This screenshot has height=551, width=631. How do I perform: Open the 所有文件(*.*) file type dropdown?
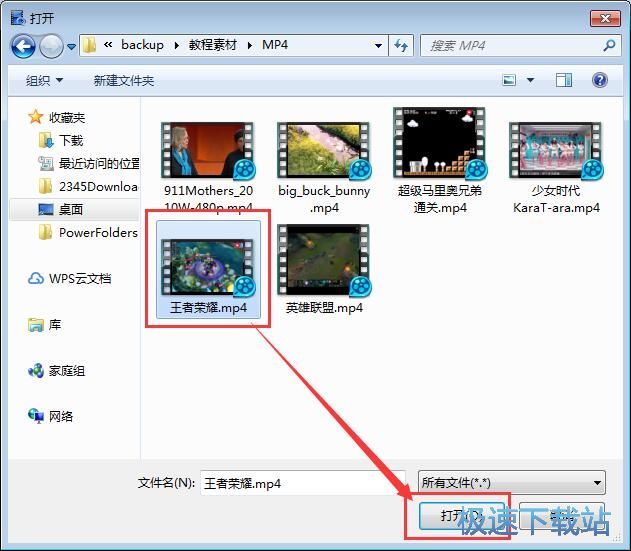[511, 482]
